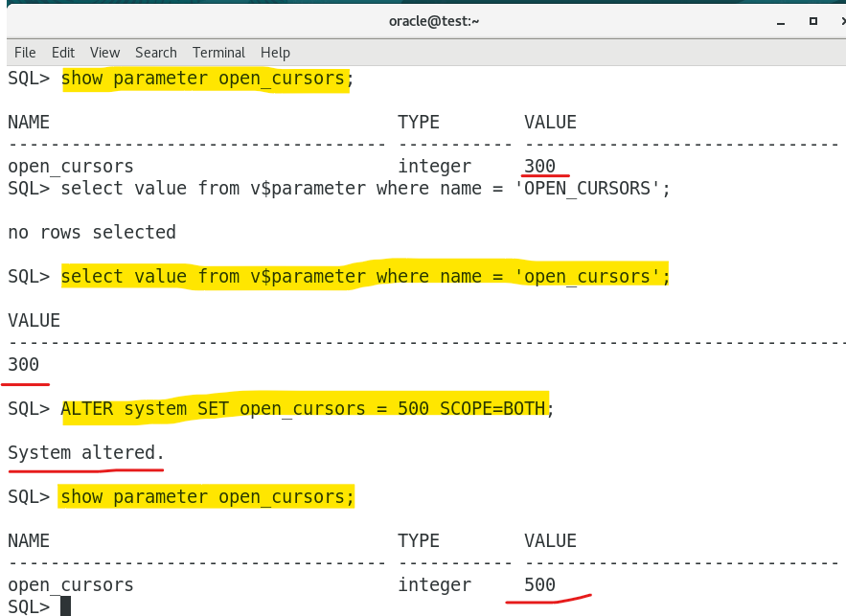Click the highlighted ALTER system SET command

(x=307, y=409)
